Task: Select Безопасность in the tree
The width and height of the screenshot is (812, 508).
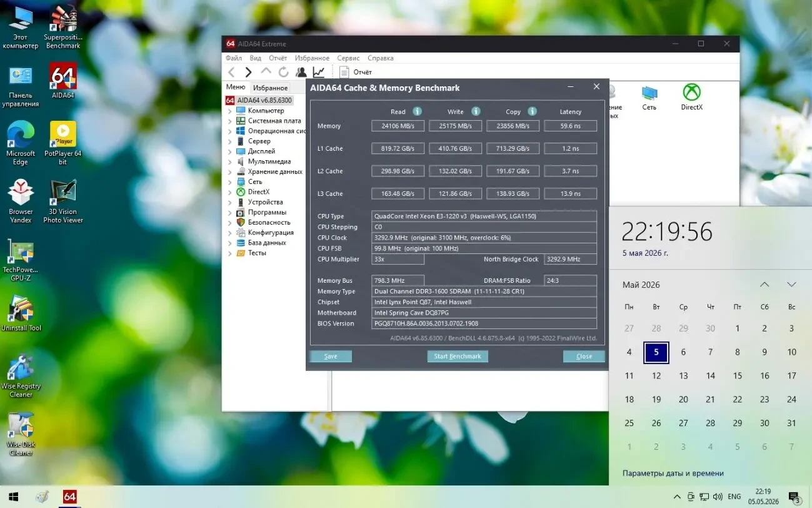Action: click(269, 222)
